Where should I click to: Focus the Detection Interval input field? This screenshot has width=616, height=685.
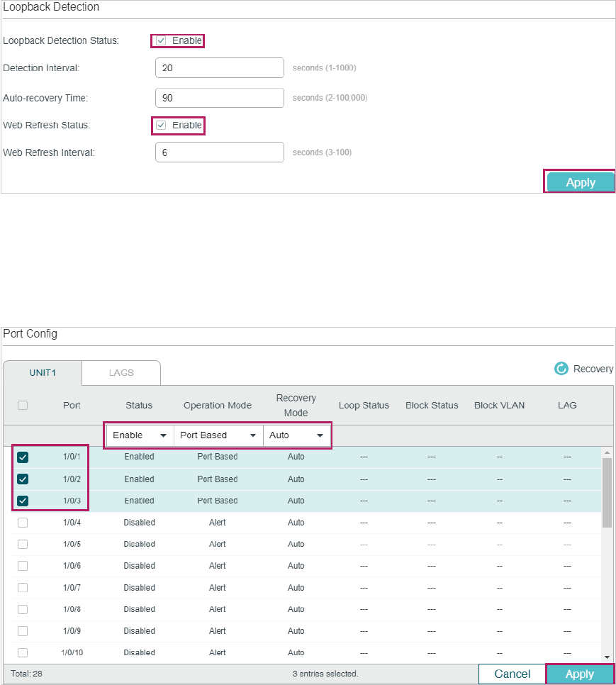point(220,67)
